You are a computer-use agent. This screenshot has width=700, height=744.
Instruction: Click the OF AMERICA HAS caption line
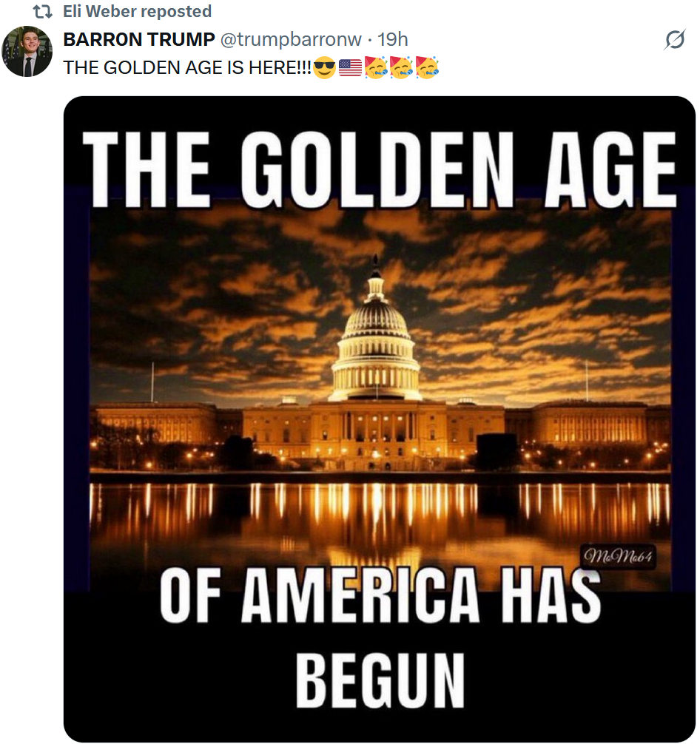(x=380, y=595)
